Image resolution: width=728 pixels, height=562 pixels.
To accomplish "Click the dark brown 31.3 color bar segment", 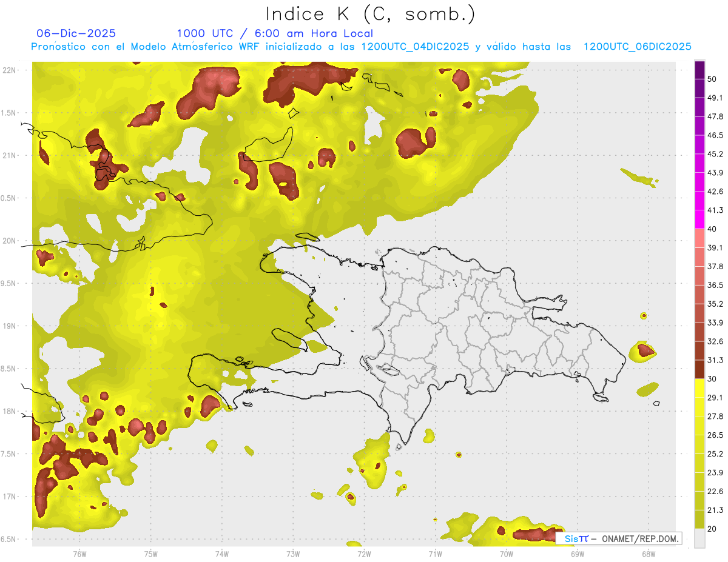I will [x=699, y=369].
